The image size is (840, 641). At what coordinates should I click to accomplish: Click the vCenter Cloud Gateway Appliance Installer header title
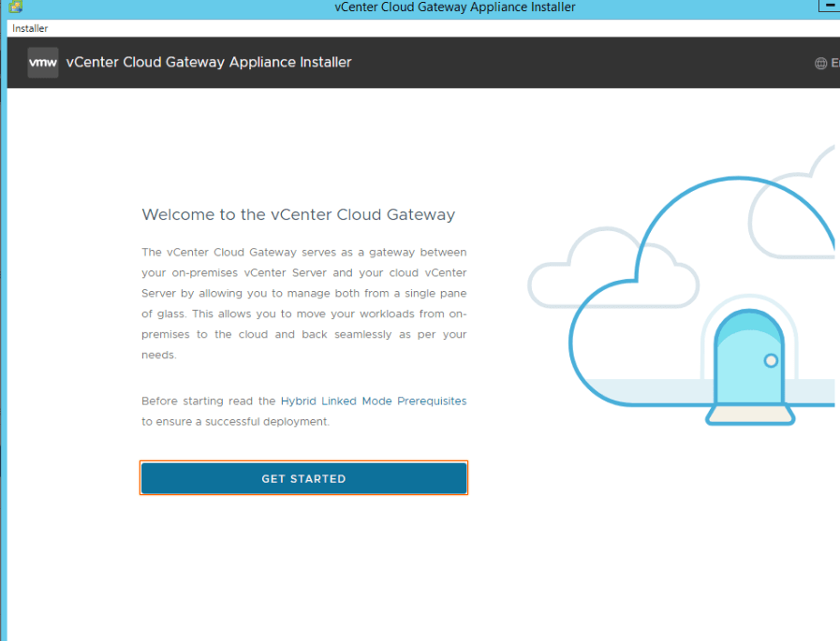(209, 63)
